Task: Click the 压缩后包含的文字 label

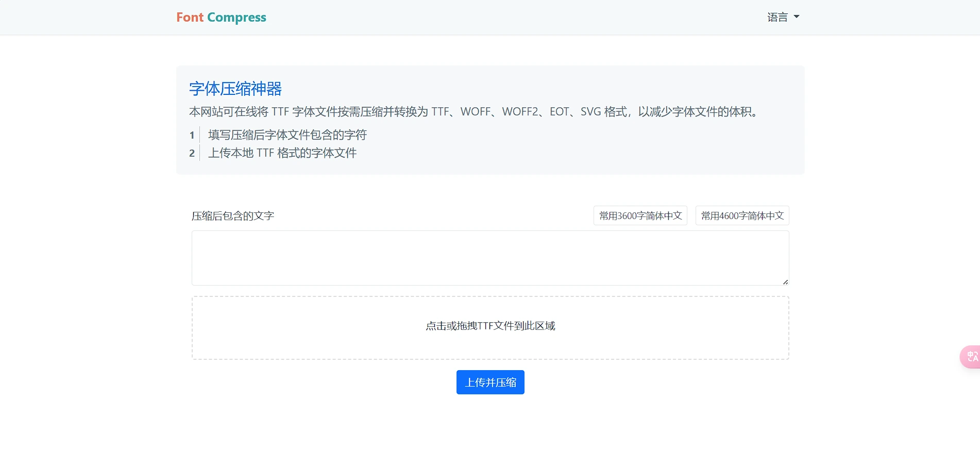Action: [x=233, y=216]
